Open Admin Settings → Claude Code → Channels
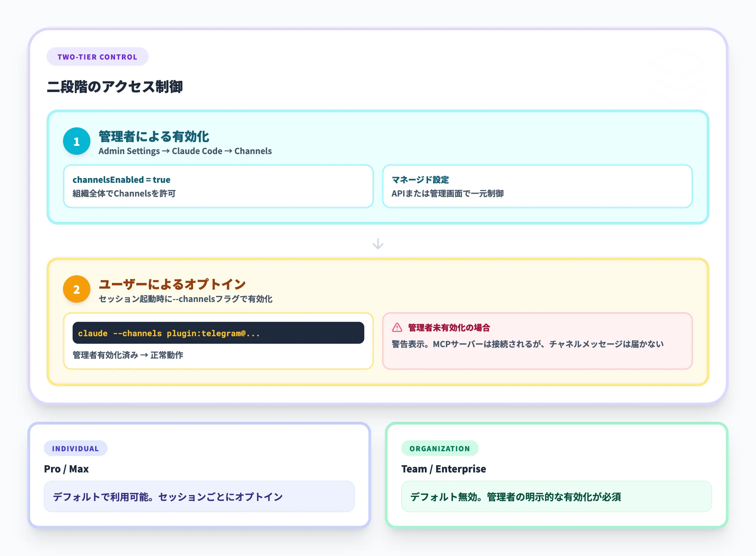The image size is (756, 556). point(185,151)
